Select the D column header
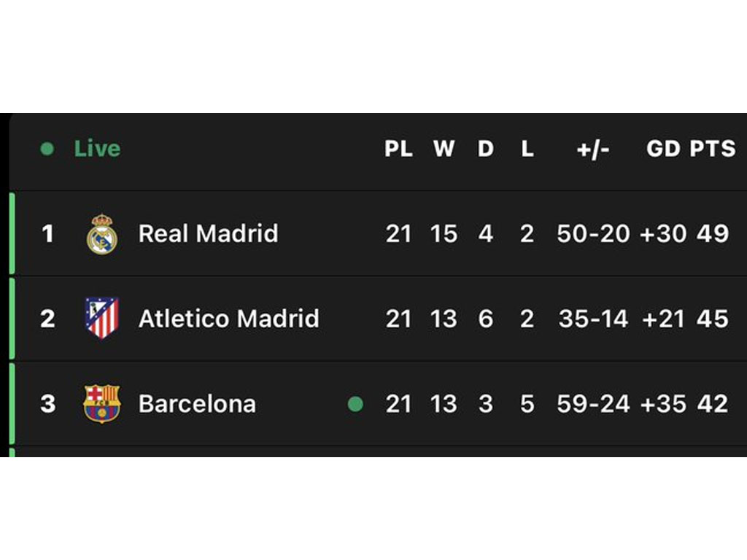Screen dimensions: 747x560 pyautogui.click(x=486, y=149)
